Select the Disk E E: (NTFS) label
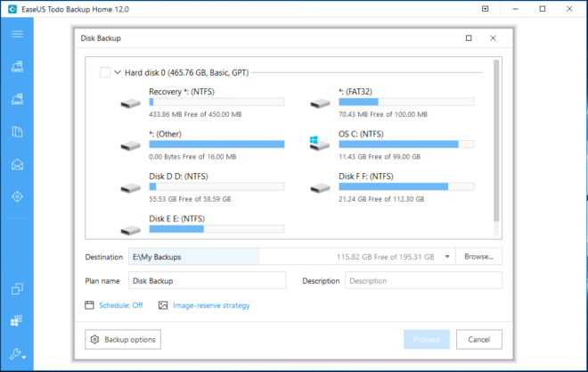 176,219
